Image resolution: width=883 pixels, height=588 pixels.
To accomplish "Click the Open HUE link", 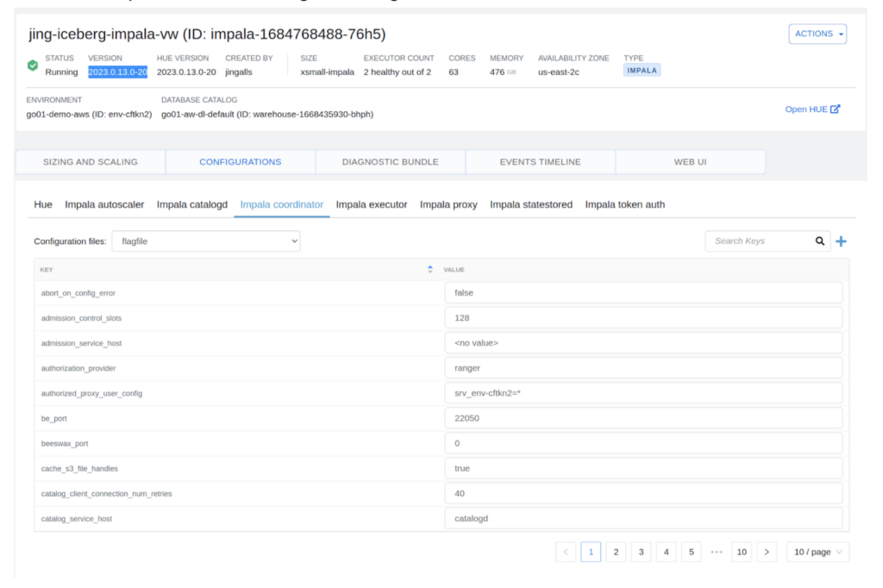I will coord(807,109).
